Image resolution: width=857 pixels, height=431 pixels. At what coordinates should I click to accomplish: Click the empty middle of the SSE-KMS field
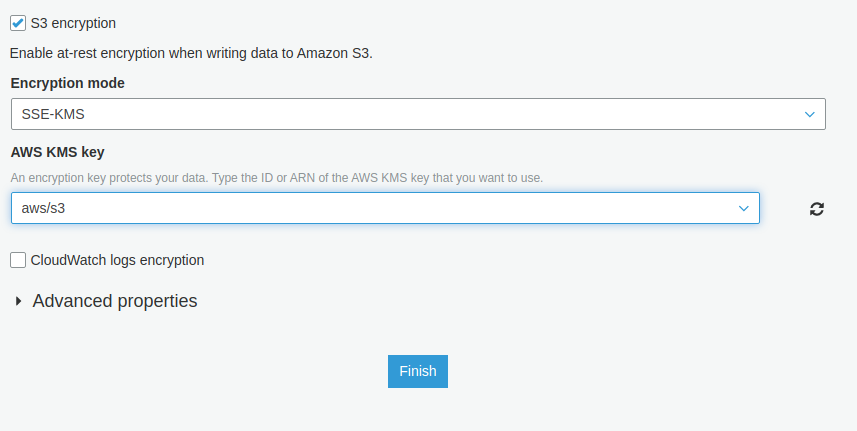click(x=418, y=114)
